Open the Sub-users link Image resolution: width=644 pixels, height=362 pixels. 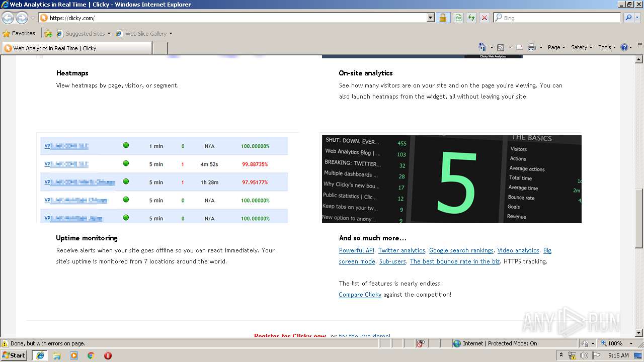pyautogui.click(x=392, y=261)
